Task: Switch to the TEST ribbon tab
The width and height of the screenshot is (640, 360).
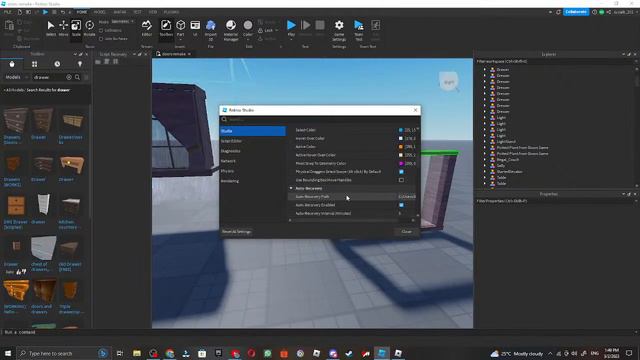Action: (x=138, y=12)
